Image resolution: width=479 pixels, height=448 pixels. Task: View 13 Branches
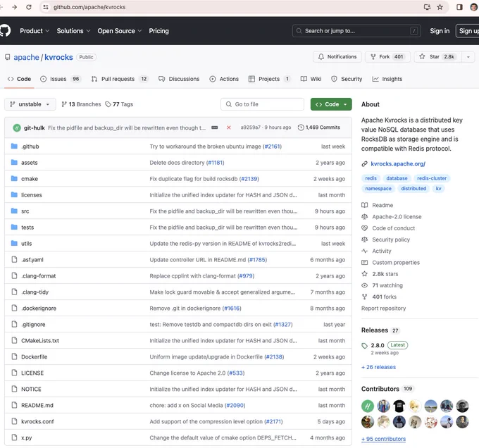click(81, 104)
